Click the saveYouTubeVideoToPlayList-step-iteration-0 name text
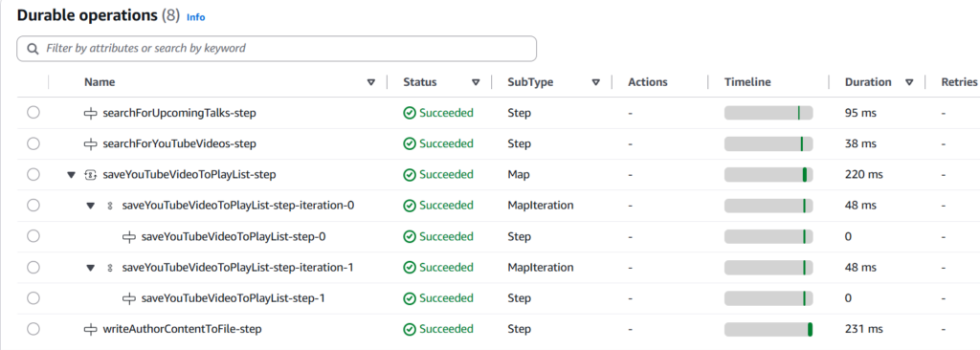 (238, 206)
